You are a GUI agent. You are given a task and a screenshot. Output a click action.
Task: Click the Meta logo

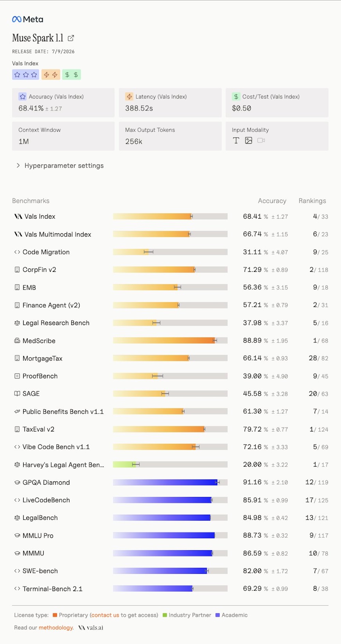coord(28,19)
